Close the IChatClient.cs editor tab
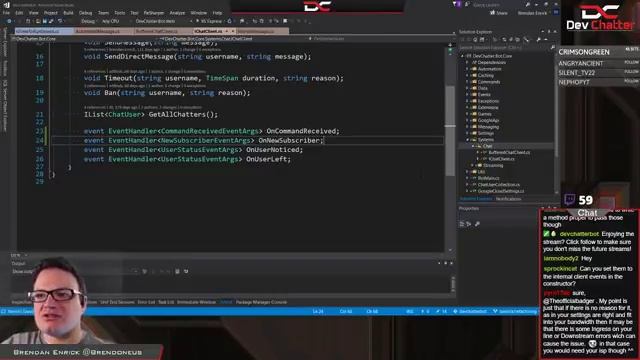Image resolution: width=640 pixels, height=360 pixels. tap(233, 31)
